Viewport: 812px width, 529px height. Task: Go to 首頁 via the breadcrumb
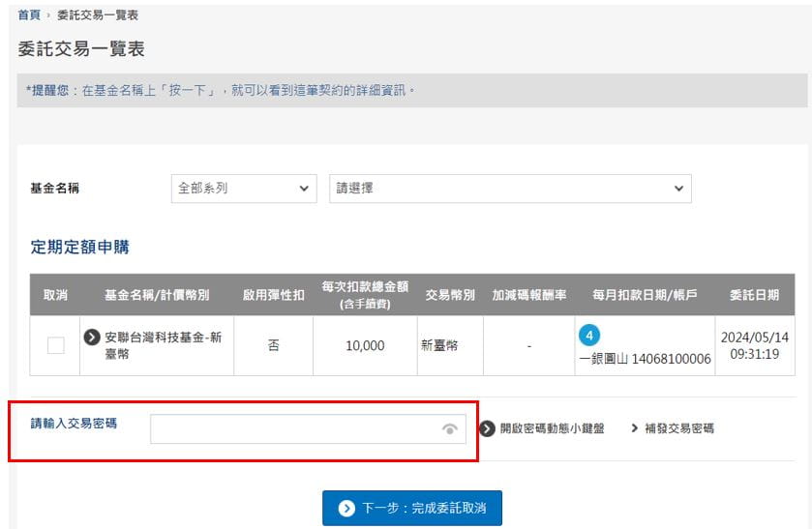(x=29, y=15)
